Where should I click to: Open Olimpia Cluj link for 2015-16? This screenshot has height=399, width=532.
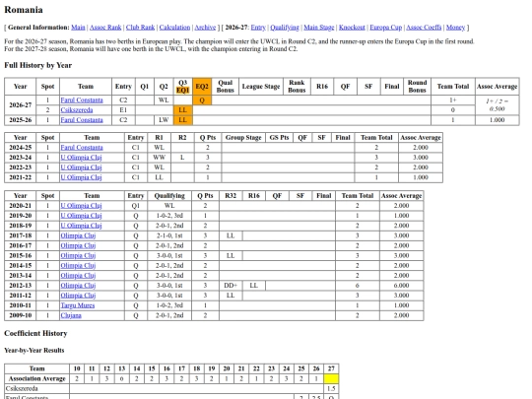click(x=78, y=255)
